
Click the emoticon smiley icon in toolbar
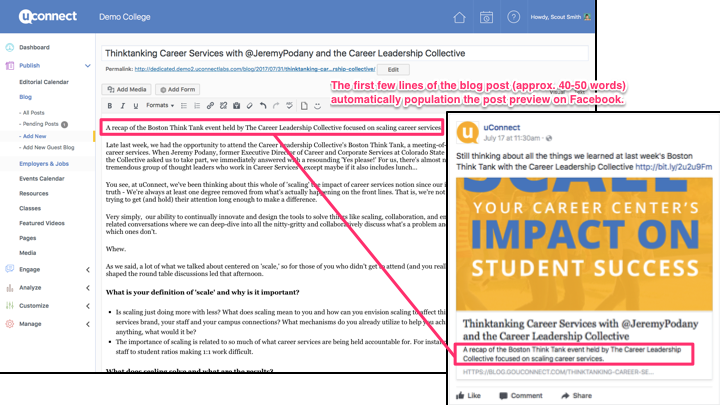pyautogui.click(x=316, y=105)
